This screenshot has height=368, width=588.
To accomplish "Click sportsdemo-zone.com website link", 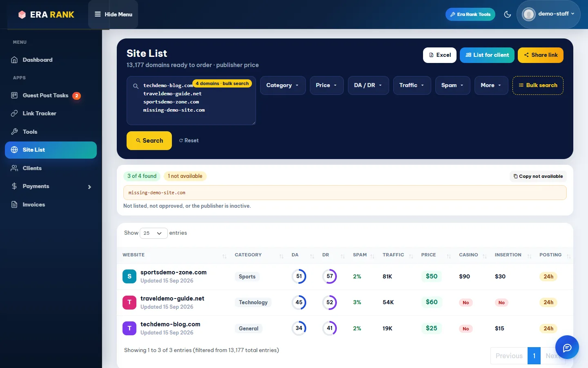I will tap(173, 272).
